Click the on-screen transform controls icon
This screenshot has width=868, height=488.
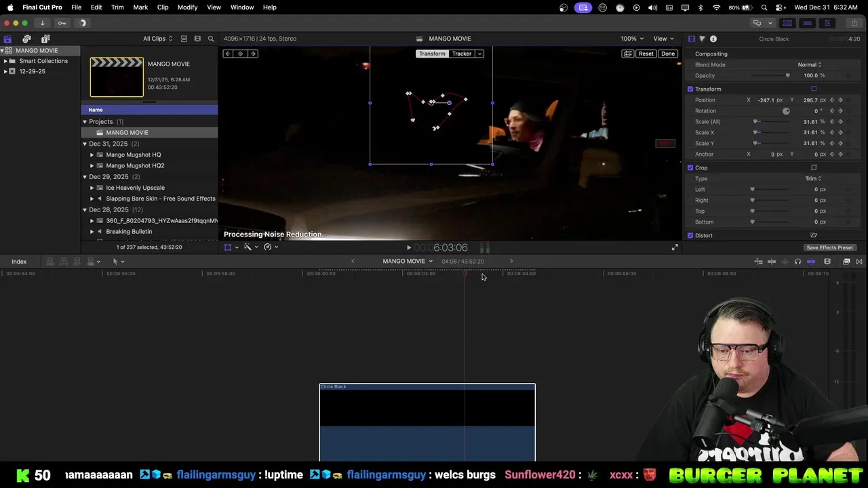(x=228, y=247)
